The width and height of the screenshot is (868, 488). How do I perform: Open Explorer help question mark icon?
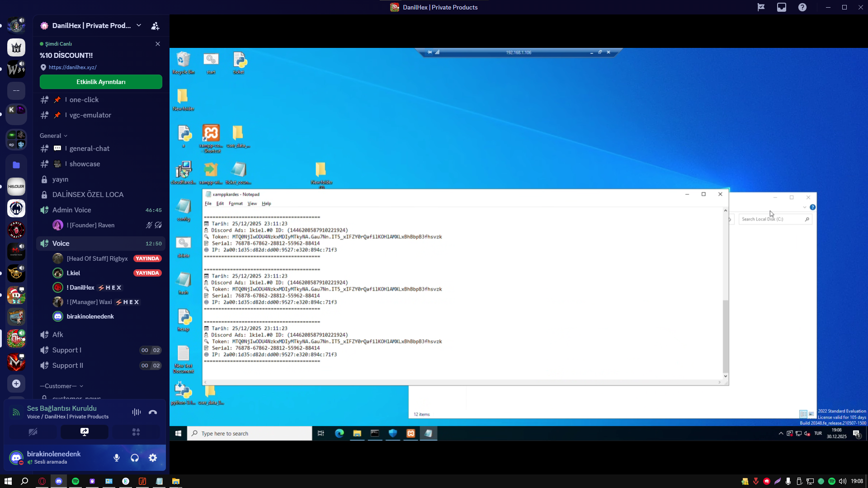812,207
